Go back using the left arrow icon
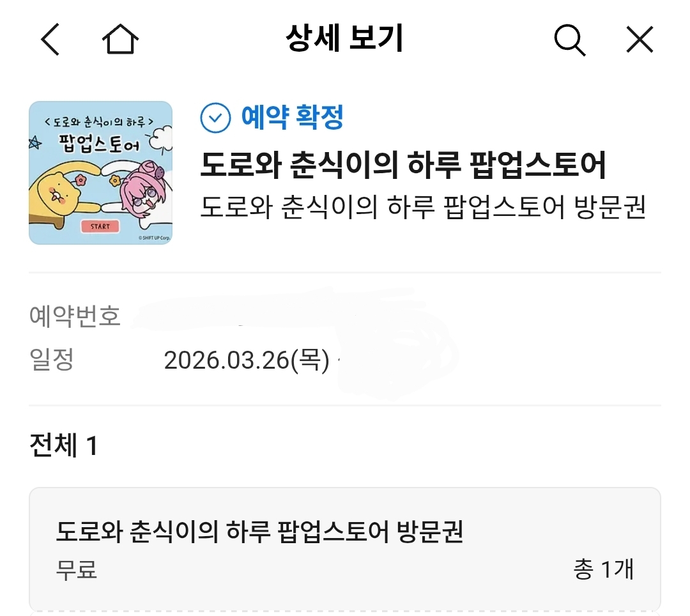The width and height of the screenshot is (690, 616). (50, 40)
